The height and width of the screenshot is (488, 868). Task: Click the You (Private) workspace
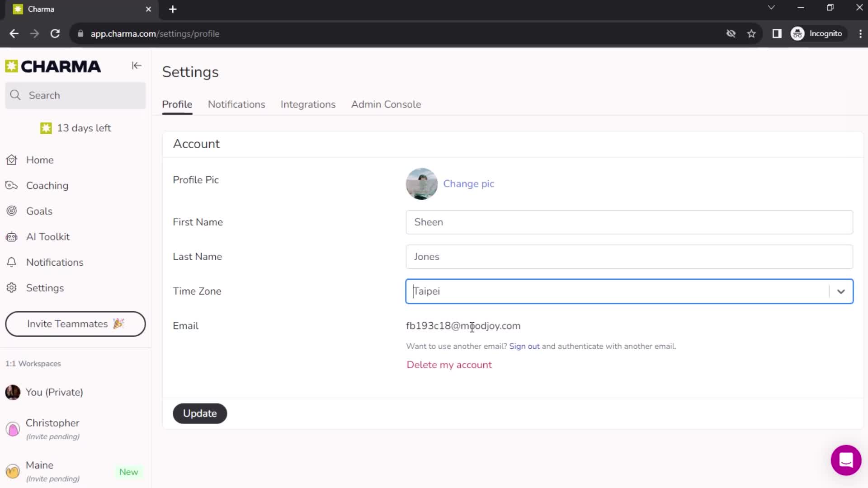[54, 392]
